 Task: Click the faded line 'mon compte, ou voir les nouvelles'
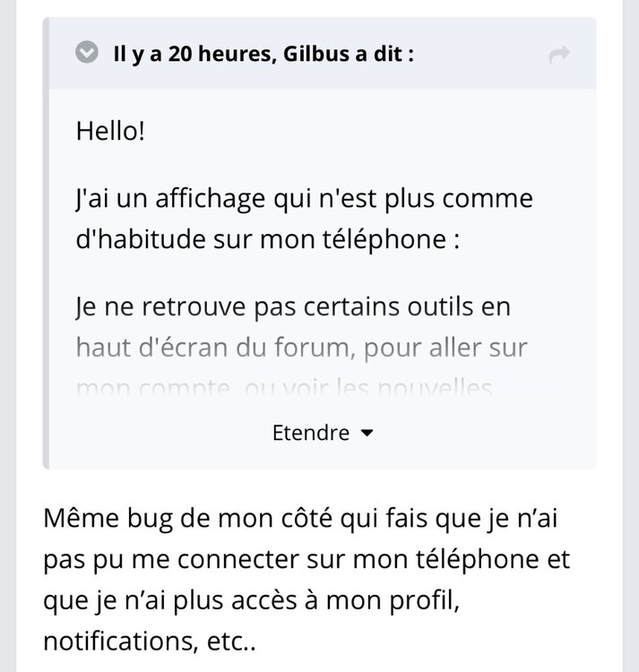coord(280,388)
